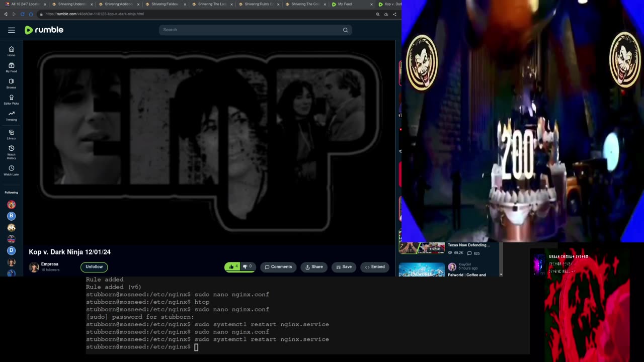Open Library in Rumble sidebar
This screenshot has width=644, height=362.
pos(11,134)
